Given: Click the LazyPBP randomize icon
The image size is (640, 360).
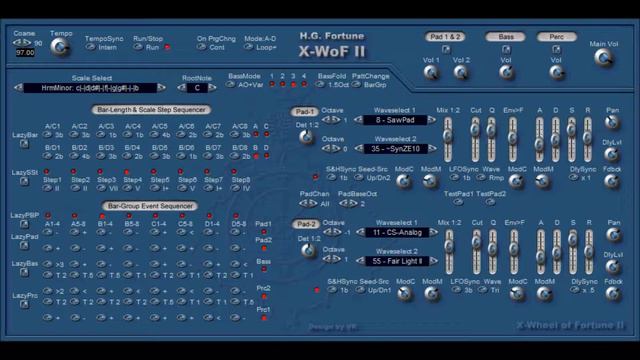Looking at the screenshot, I should coord(24,224).
